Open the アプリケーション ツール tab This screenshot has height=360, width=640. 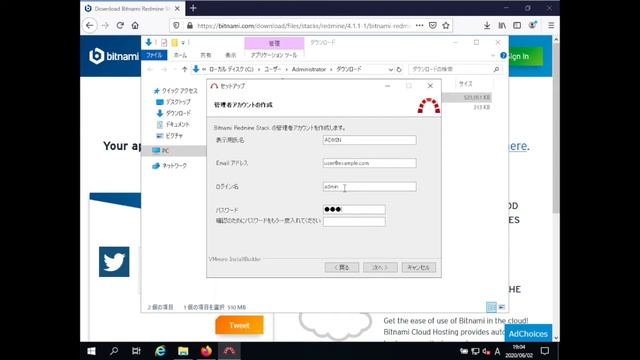pos(274,55)
